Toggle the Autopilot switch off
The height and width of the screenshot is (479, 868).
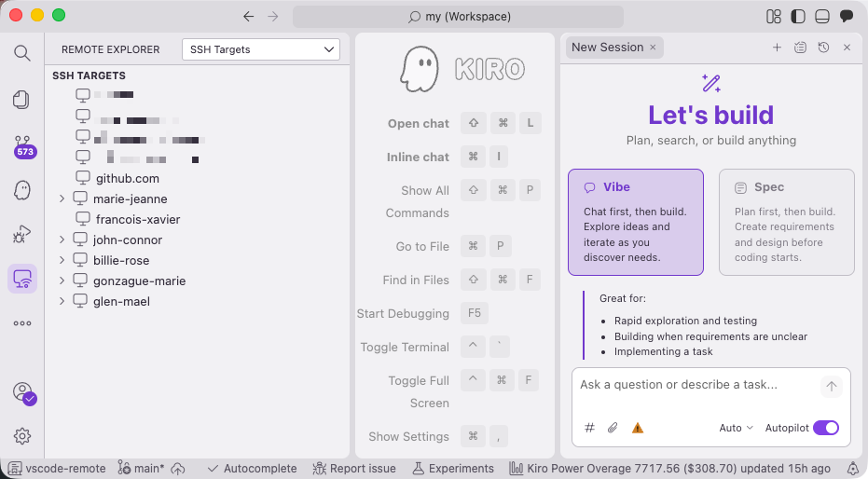(x=825, y=428)
